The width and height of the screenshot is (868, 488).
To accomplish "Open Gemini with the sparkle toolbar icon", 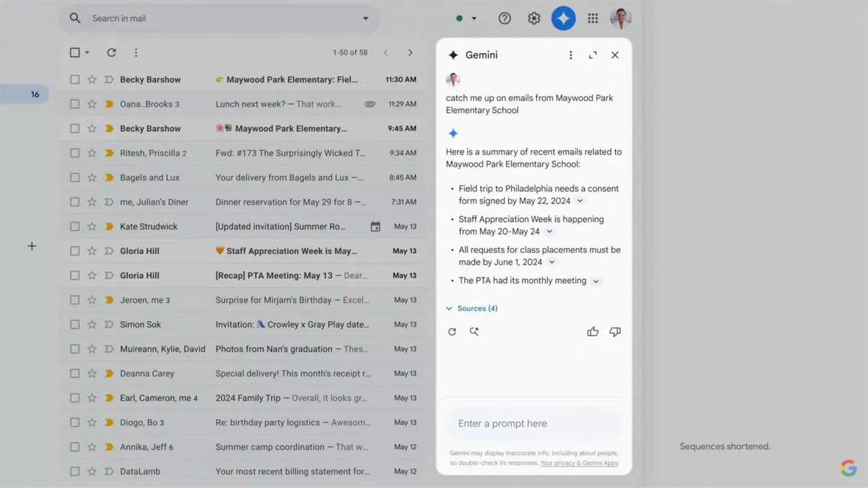I will (563, 18).
